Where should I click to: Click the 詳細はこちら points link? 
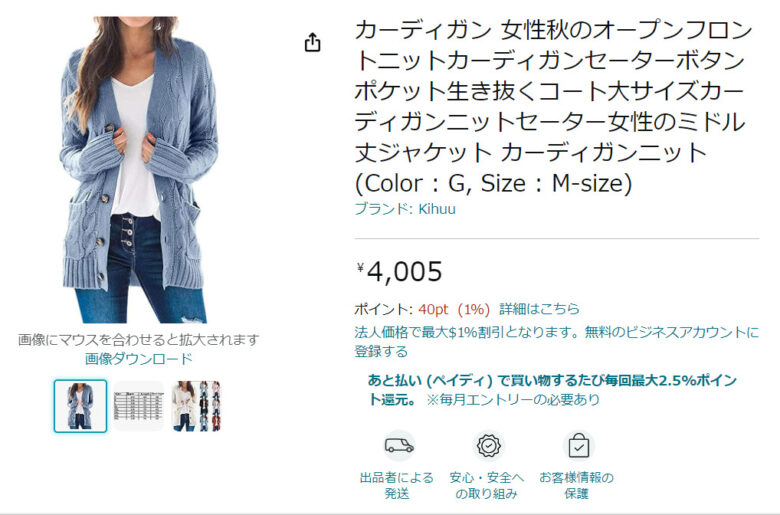pos(539,309)
